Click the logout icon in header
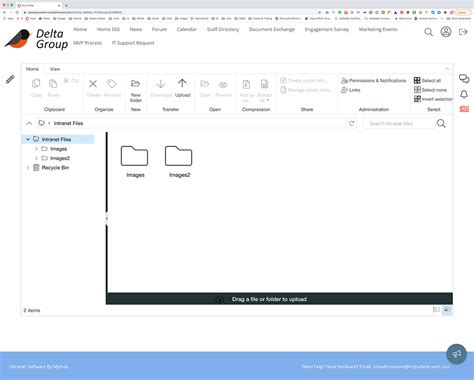This screenshot has width=474, height=380. pyautogui.click(x=463, y=32)
